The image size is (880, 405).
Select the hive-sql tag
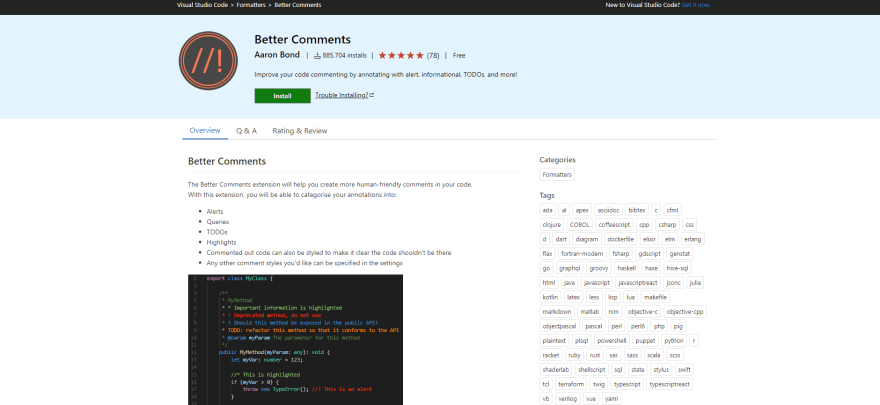[x=678, y=268]
